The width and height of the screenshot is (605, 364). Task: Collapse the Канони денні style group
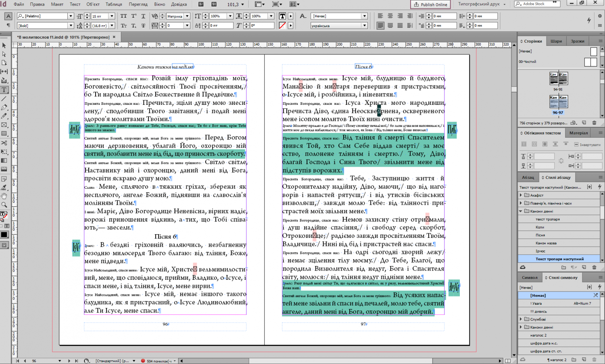point(521,211)
